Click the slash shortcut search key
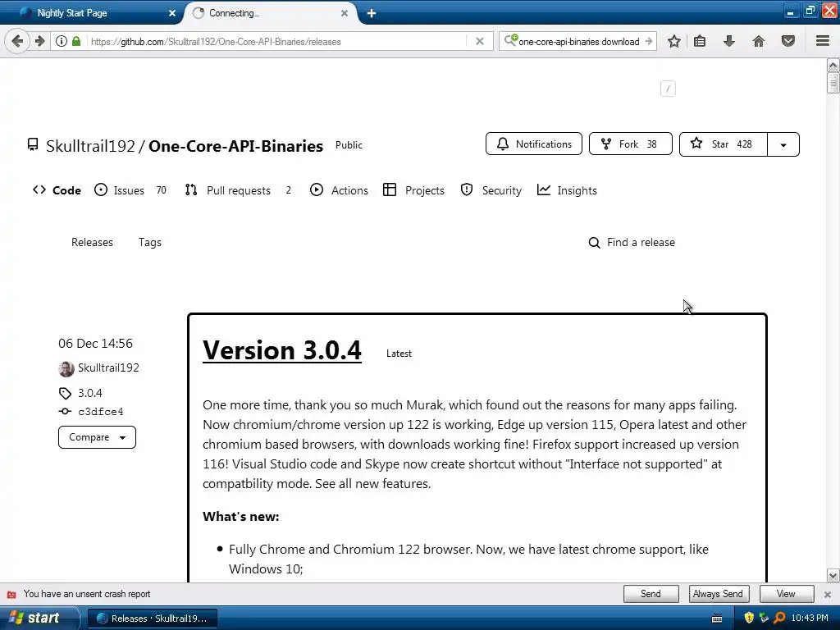This screenshot has height=630, width=840. (x=668, y=89)
